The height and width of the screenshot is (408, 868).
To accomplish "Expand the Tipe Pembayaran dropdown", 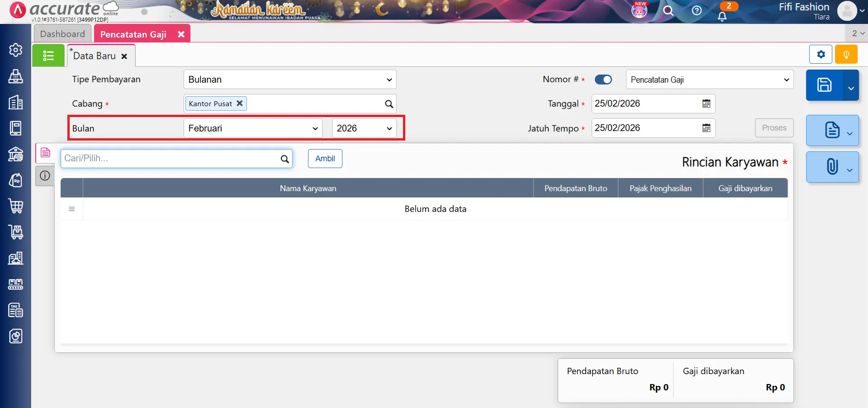I will pyautogui.click(x=290, y=80).
